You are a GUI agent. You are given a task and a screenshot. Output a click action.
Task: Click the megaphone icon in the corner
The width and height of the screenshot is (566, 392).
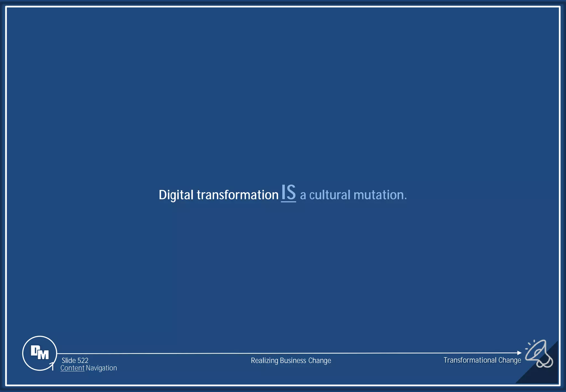(x=539, y=354)
